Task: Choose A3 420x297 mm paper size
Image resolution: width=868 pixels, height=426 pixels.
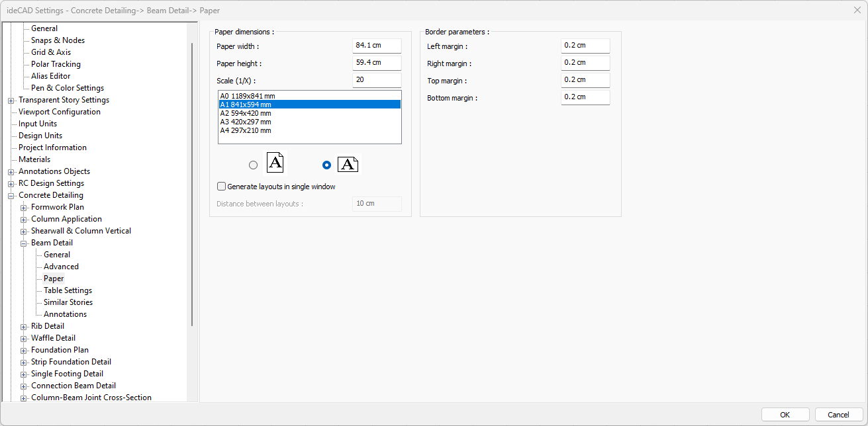Action: (246, 122)
